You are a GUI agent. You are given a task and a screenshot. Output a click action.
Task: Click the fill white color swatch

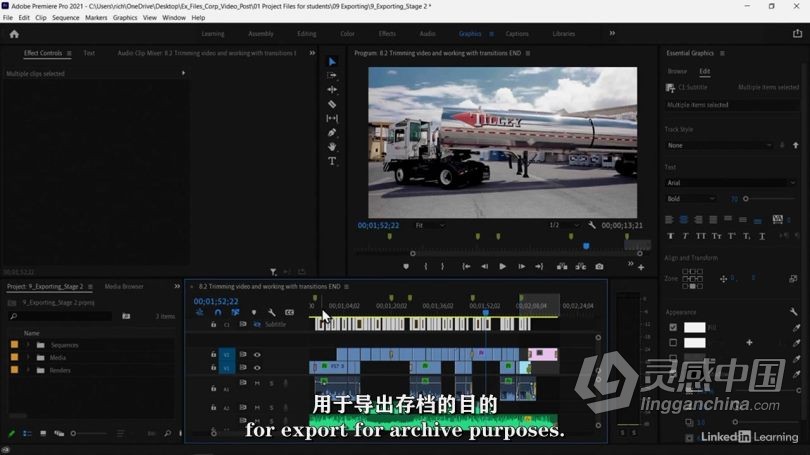coord(694,327)
